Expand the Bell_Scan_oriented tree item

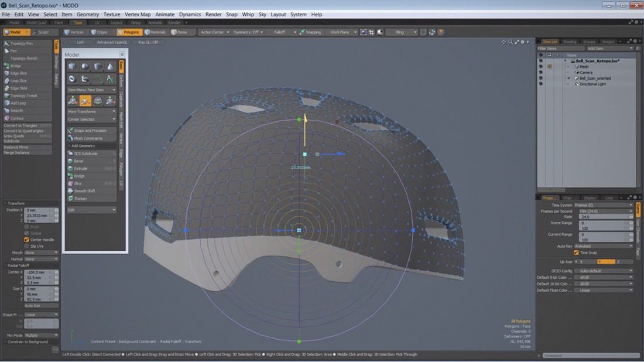[x=568, y=78]
